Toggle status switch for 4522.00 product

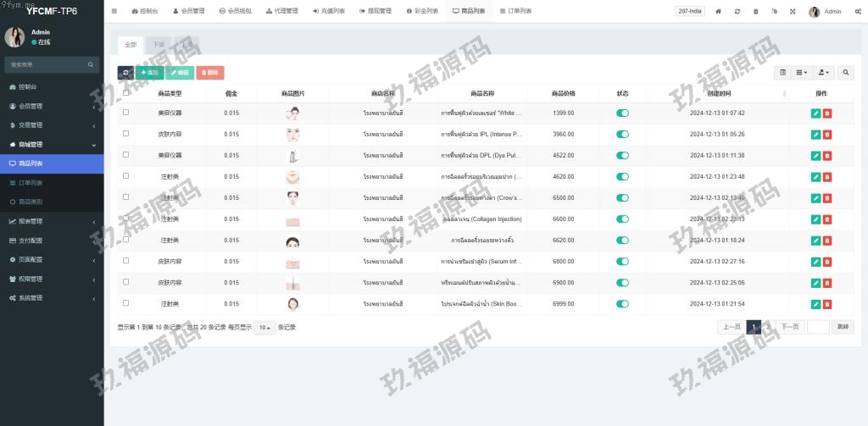[622, 155]
